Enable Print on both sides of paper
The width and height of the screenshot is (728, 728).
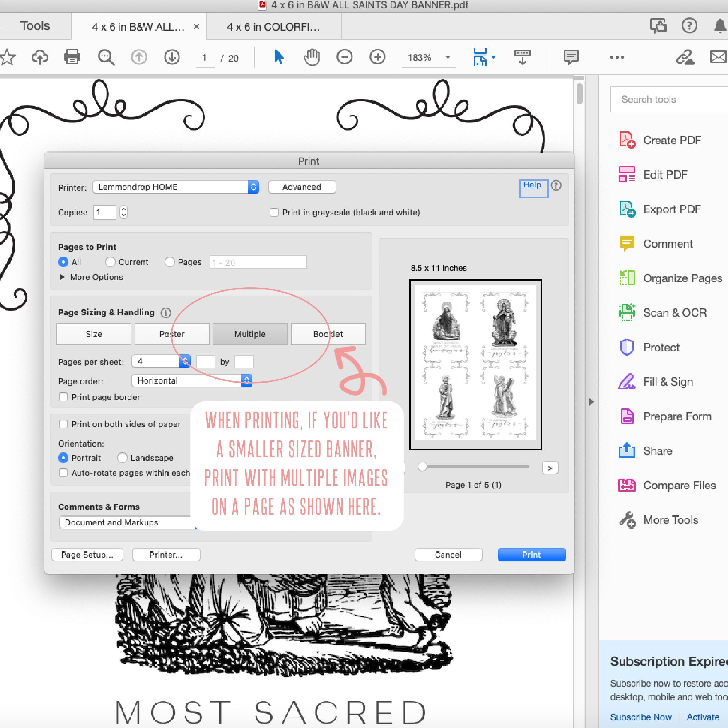63,424
